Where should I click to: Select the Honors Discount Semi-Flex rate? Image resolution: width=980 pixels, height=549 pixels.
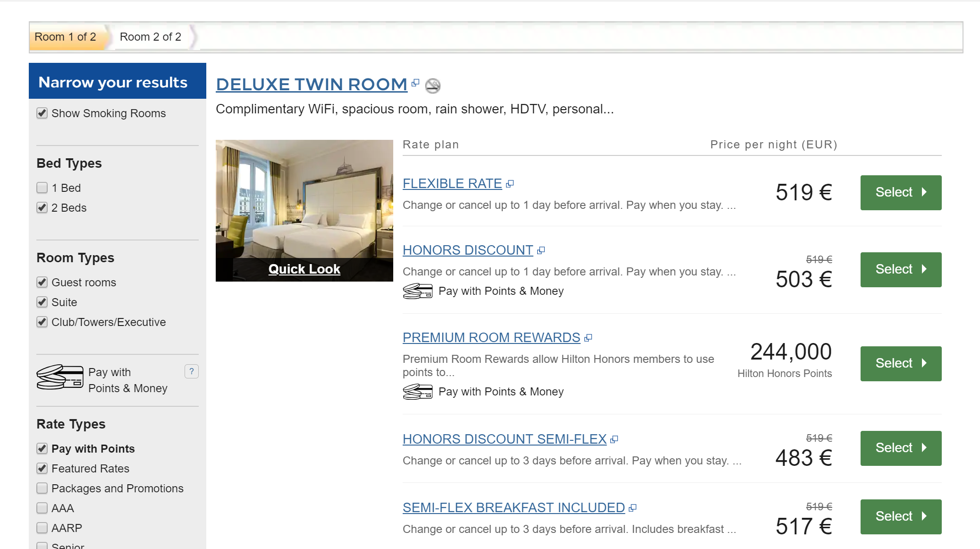pyautogui.click(x=900, y=448)
